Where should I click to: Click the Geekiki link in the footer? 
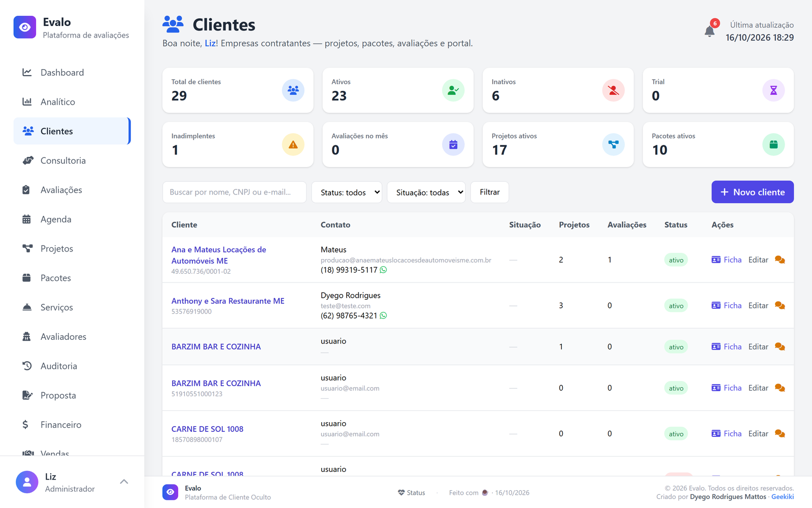coord(783,497)
